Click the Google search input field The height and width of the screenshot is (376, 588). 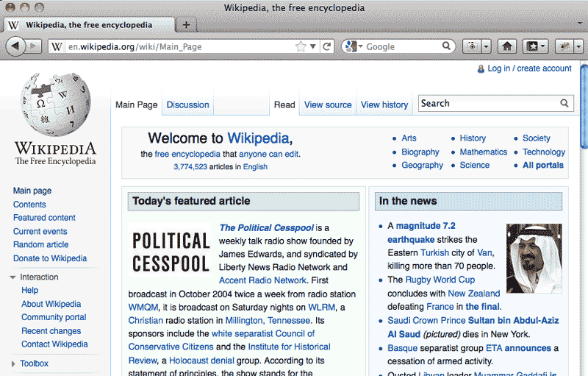[x=403, y=46]
